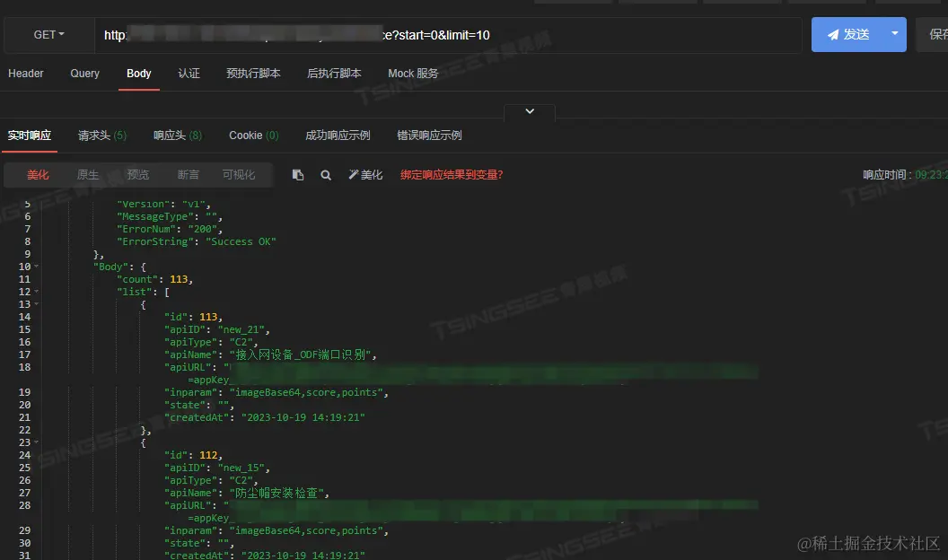Open the dropdown arrow beside 发送
948x560 pixels.
(x=895, y=34)
